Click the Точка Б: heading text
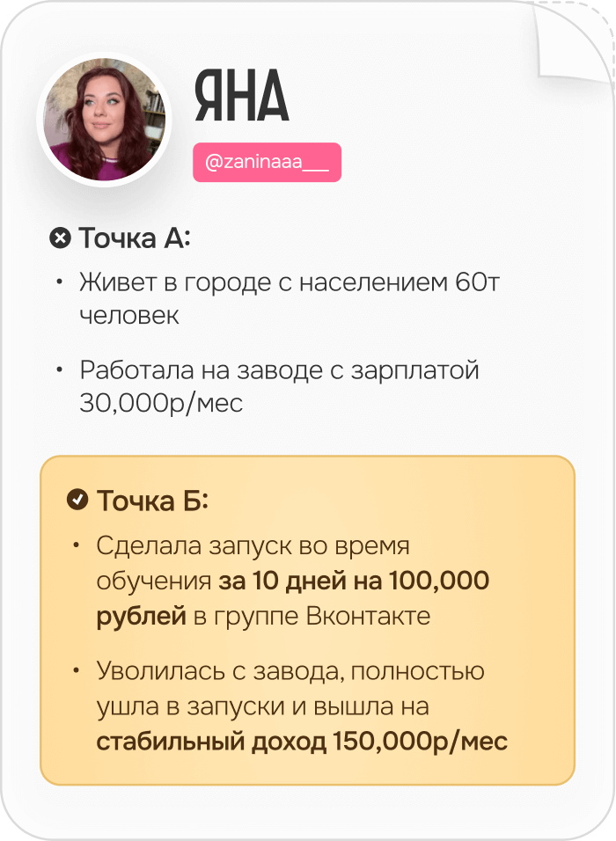616x841 pixels. click(152, 501)
